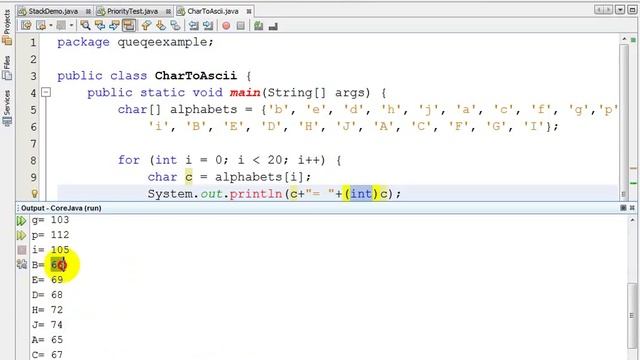The image size is (640, 360).
Task: Click green mark in error stripe
Action: [x=633, y=183]
